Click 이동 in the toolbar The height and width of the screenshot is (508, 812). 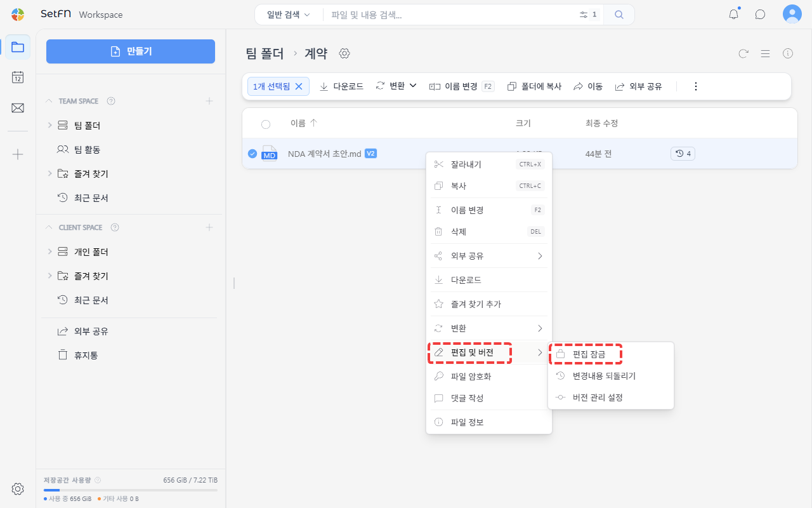588,86
